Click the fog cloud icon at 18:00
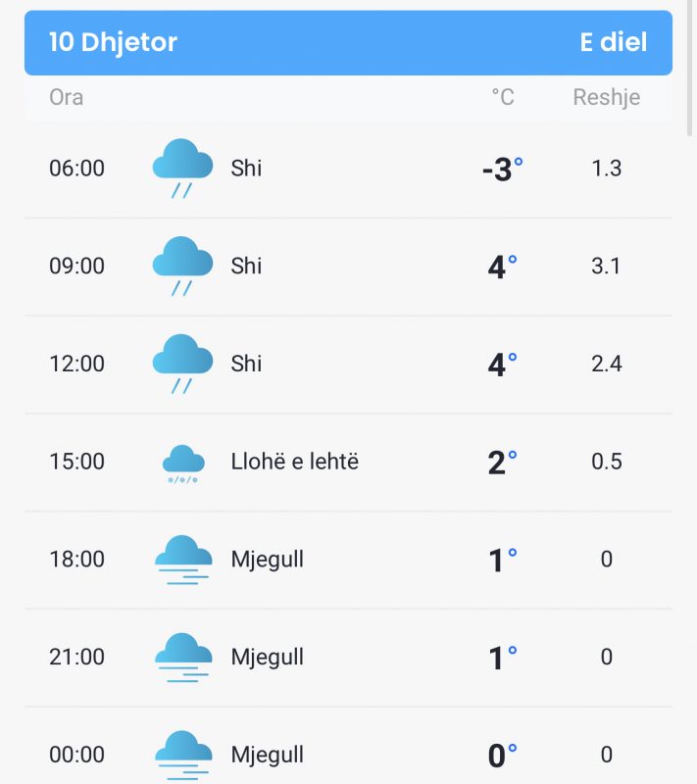 pos(183,560)
